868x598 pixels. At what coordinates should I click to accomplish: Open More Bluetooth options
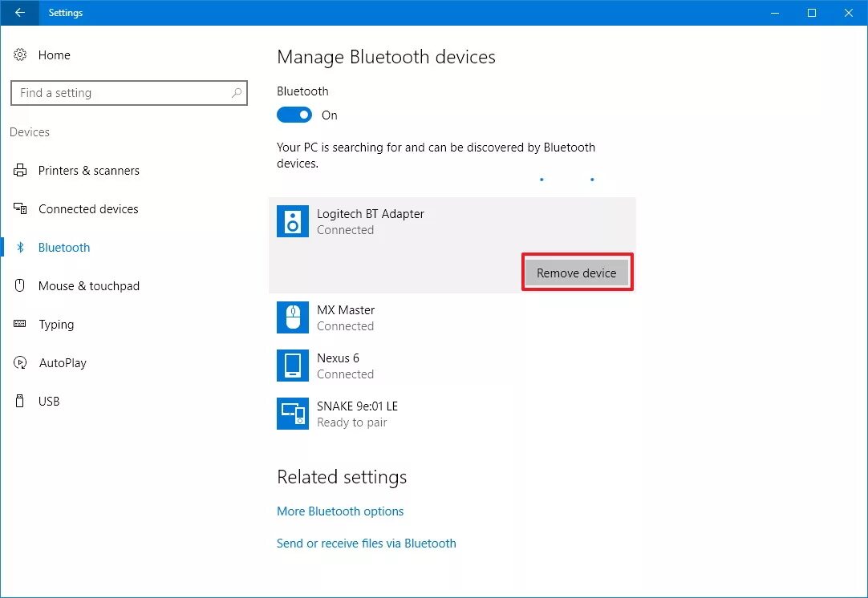(339, 511)
